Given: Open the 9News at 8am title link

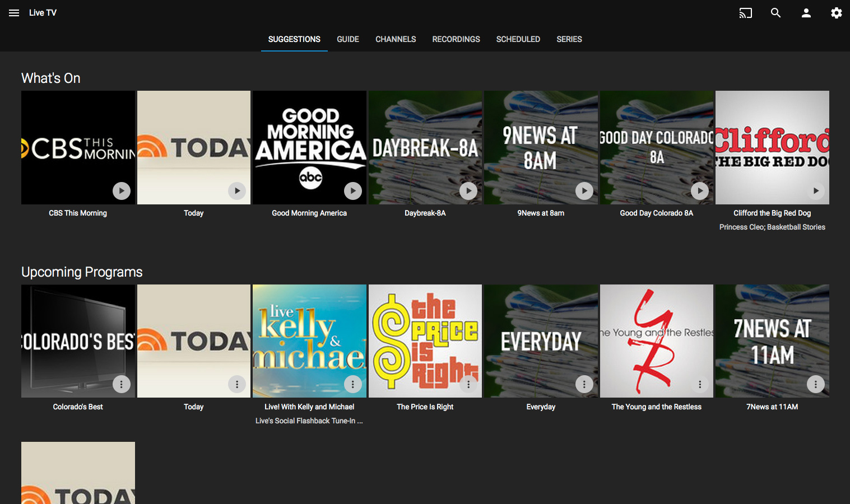Looking at the screenshot, I should pos(541,213).
